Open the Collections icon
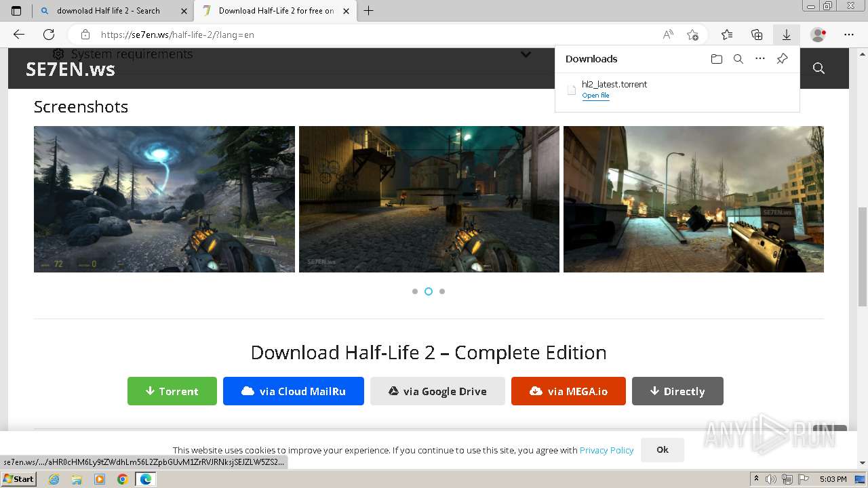Viewport: 868px width, 488px height. pos(757,35)
